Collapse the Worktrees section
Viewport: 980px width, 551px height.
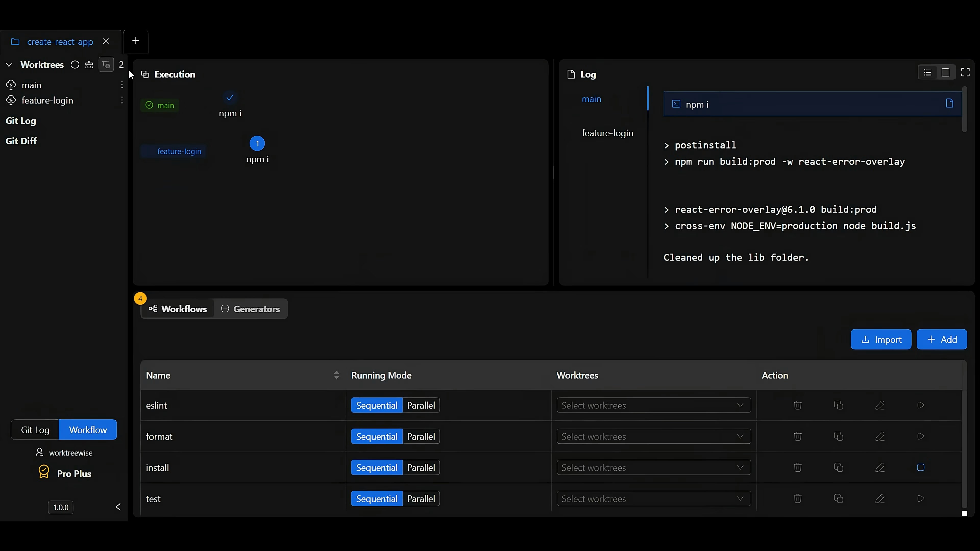pos(9,65)
